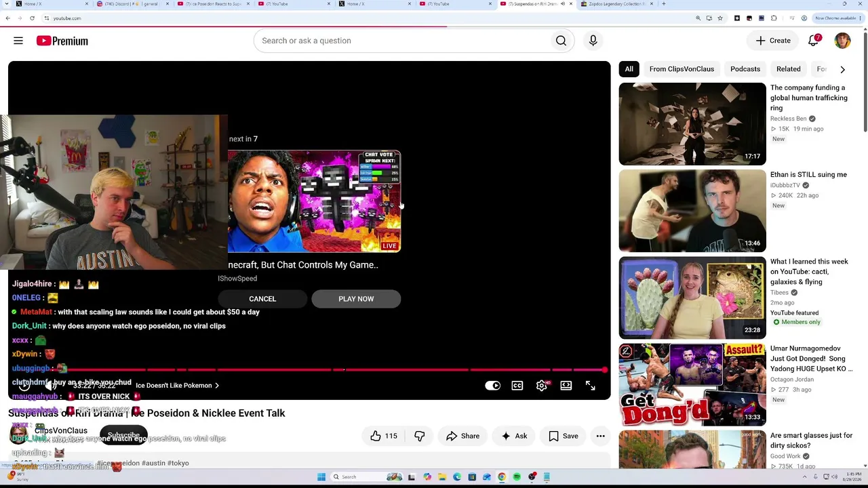Go back with the browser back arrow

coord(7,18)
